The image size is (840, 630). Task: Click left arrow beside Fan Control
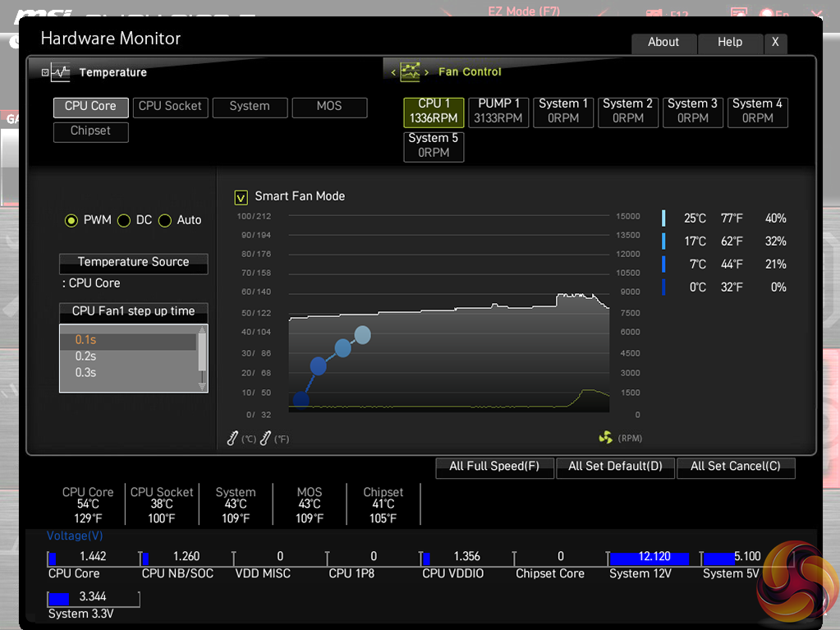[393, 72]
